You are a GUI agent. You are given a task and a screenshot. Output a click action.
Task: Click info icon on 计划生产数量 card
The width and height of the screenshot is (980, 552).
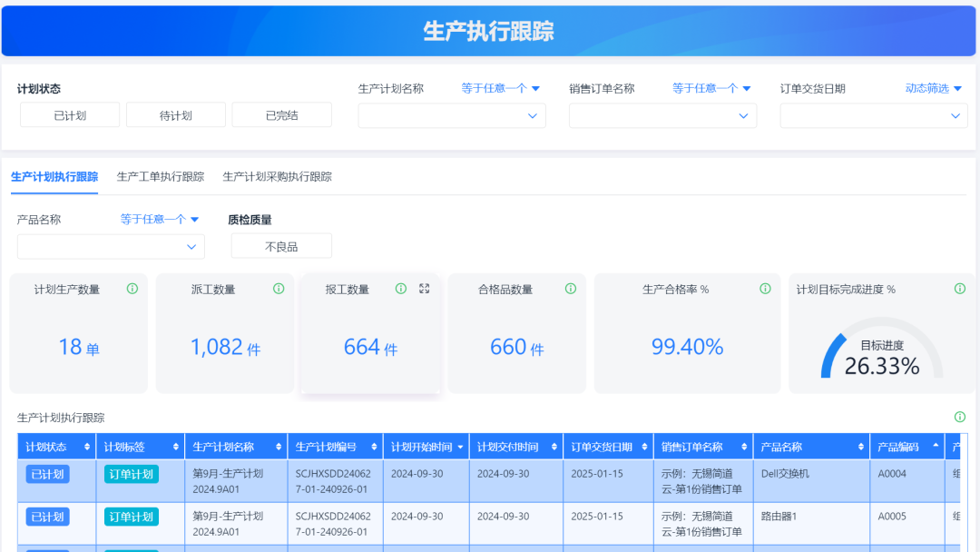132,289
